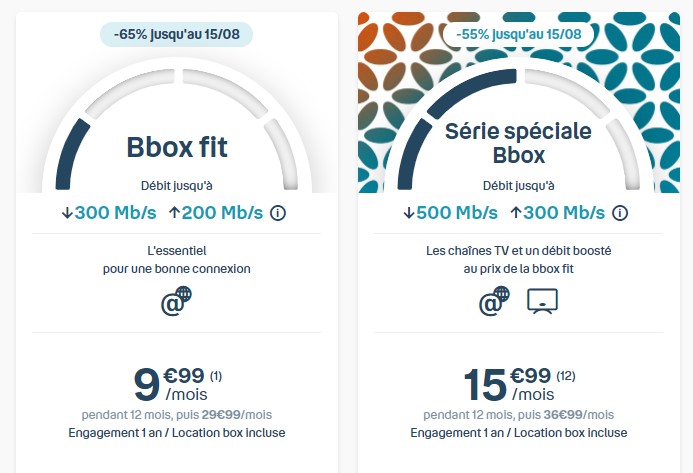Open the Série spéciale Bbox offer title
This screenshot has width=693, height=473.
point(518,143)
